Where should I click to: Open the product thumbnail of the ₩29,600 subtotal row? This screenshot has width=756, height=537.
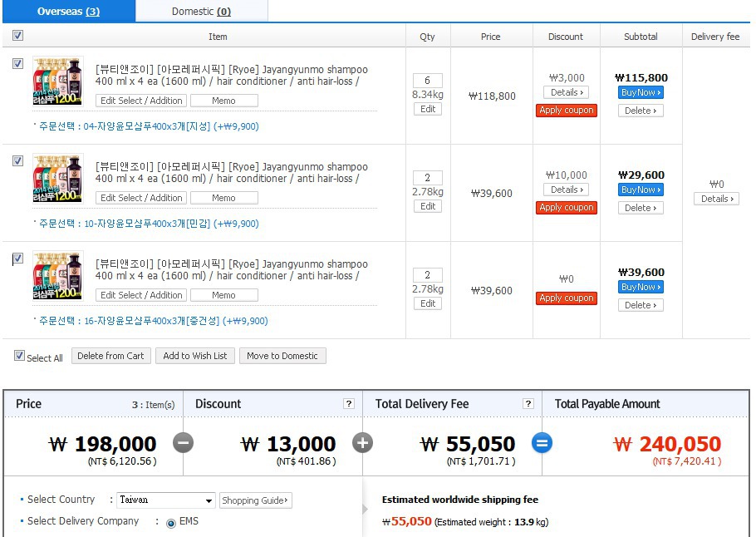coord(58,179)
